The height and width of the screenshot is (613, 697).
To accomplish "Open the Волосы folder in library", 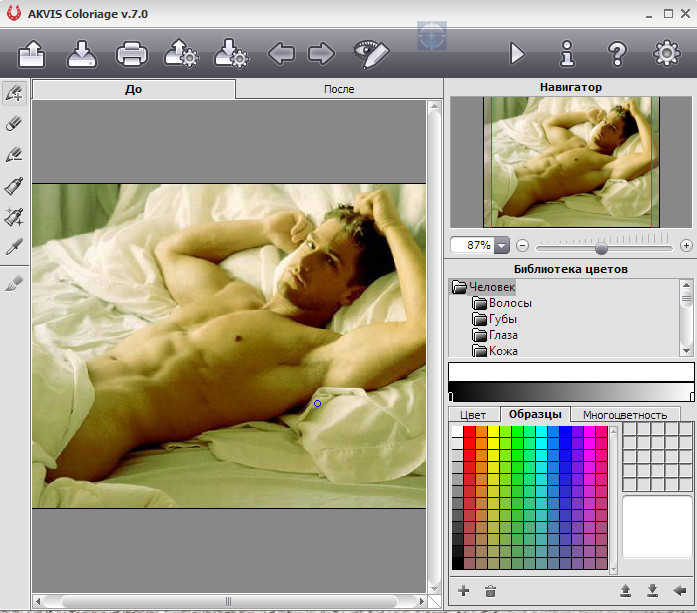I will (510, 303).
